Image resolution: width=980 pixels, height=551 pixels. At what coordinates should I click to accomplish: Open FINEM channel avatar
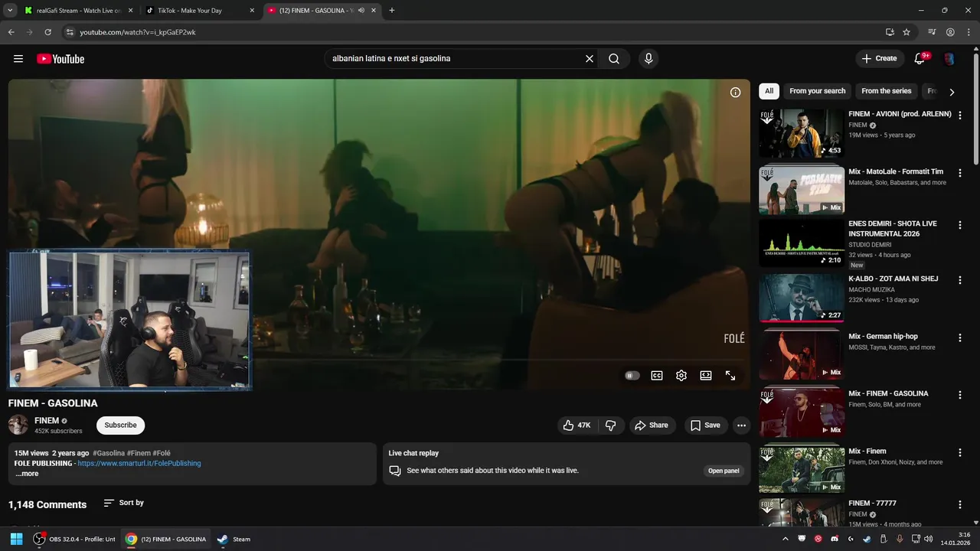(18, 425)
